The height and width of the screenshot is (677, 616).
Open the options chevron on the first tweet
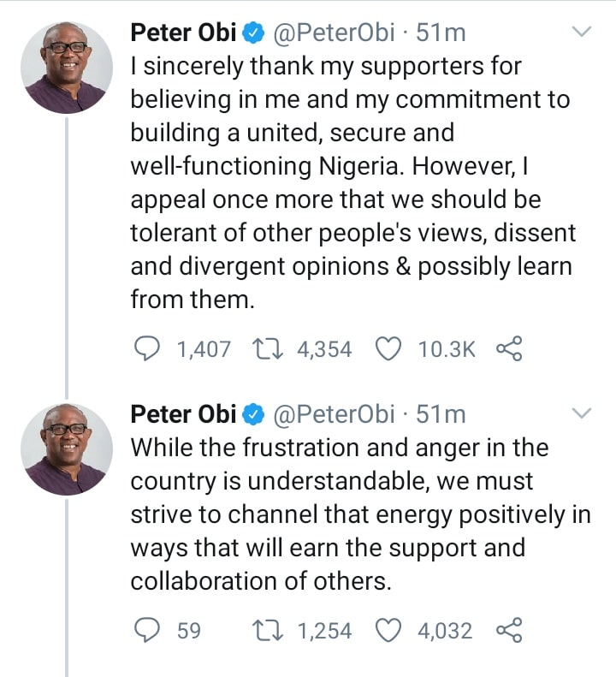coord(582,33)
